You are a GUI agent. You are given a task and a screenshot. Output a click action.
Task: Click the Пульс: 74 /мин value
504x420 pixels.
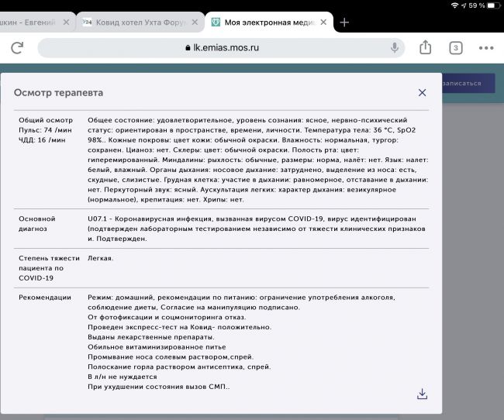coord(45,130)
